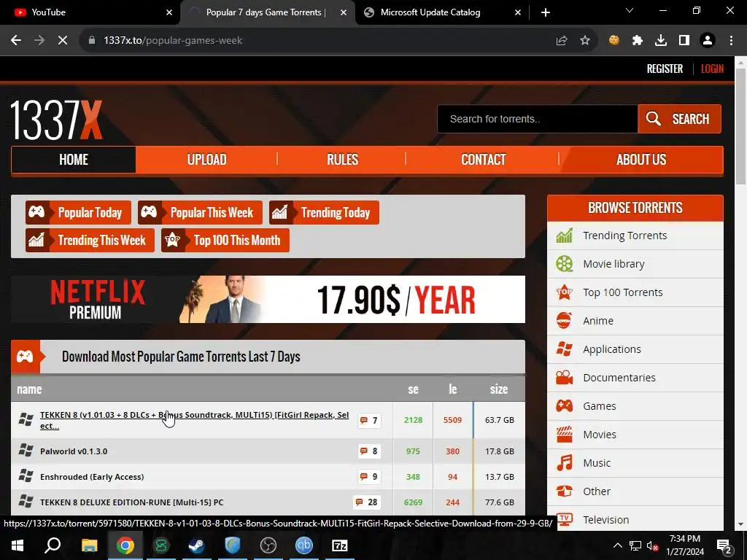The height and width of the screenshot is (560, 747).
Task: Select Popular This Week button
Action: [200, 212]
